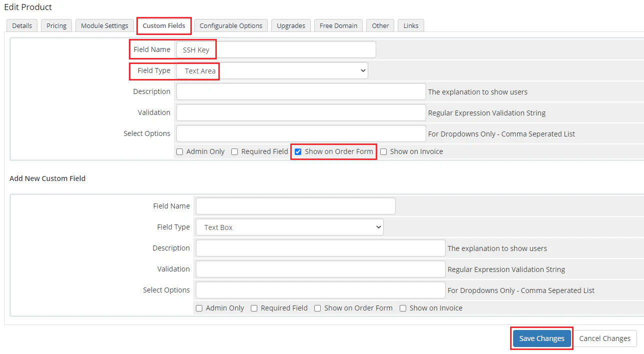The height and width of the screenshot is (354, 644).
Task: Disable Show on Order Form for SSH Key
Action: (x=298, y=151)
